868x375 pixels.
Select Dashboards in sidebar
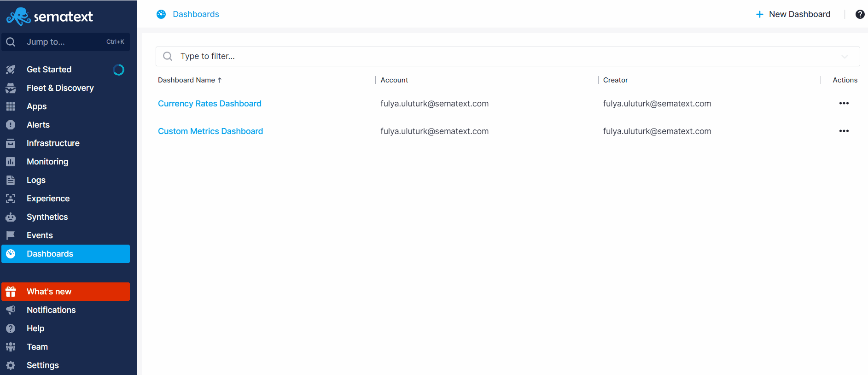pyautogui.click(x=65, y=254)
